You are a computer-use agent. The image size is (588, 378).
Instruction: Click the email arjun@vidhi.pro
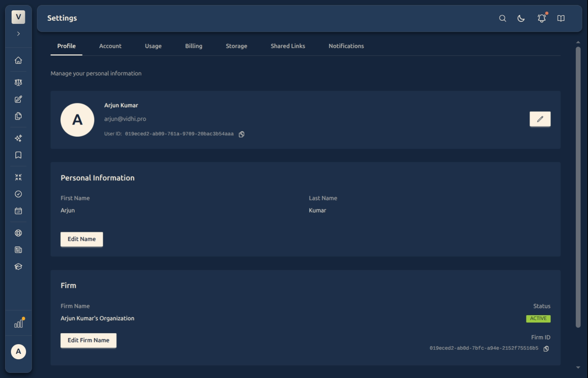coord(125,119)
